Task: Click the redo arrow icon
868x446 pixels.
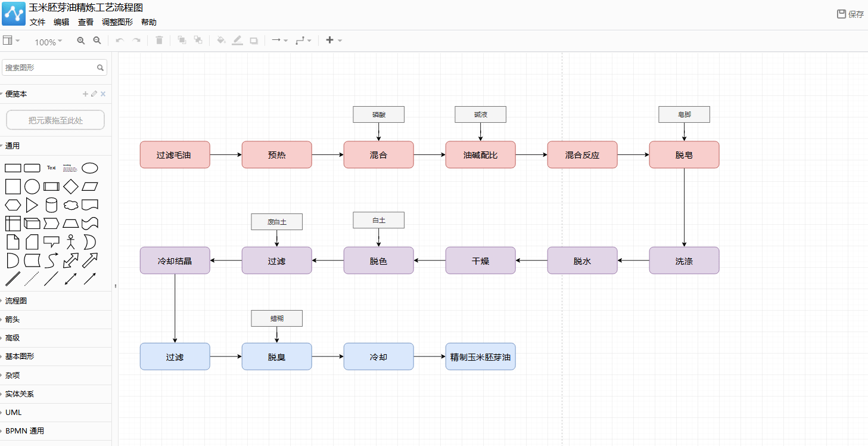Action: pyautogui.click(x=136, y=41)
